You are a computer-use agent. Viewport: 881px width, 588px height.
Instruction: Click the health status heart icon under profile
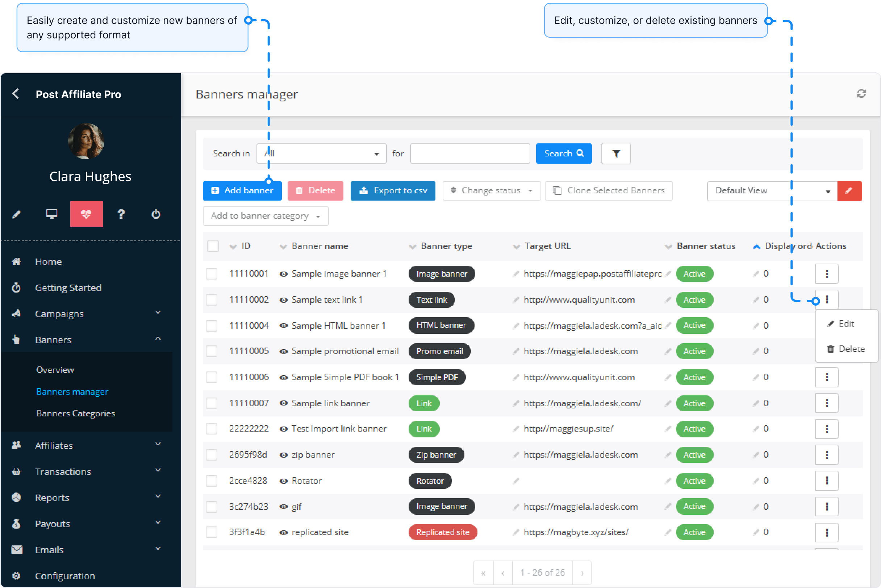coord(86,214)
